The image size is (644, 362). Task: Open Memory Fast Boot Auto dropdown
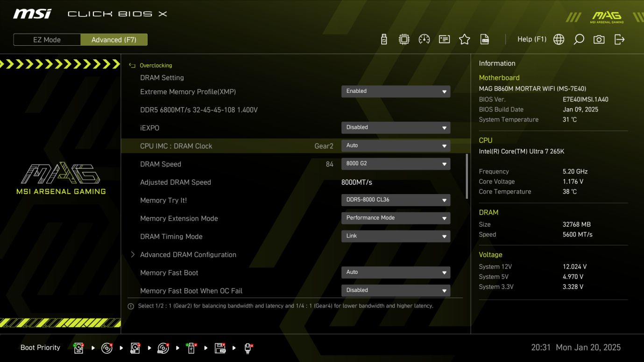396,272
